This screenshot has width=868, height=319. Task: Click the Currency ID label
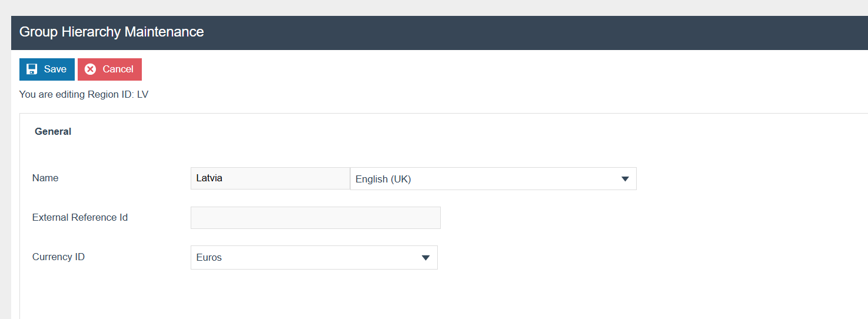click(58, 257)
